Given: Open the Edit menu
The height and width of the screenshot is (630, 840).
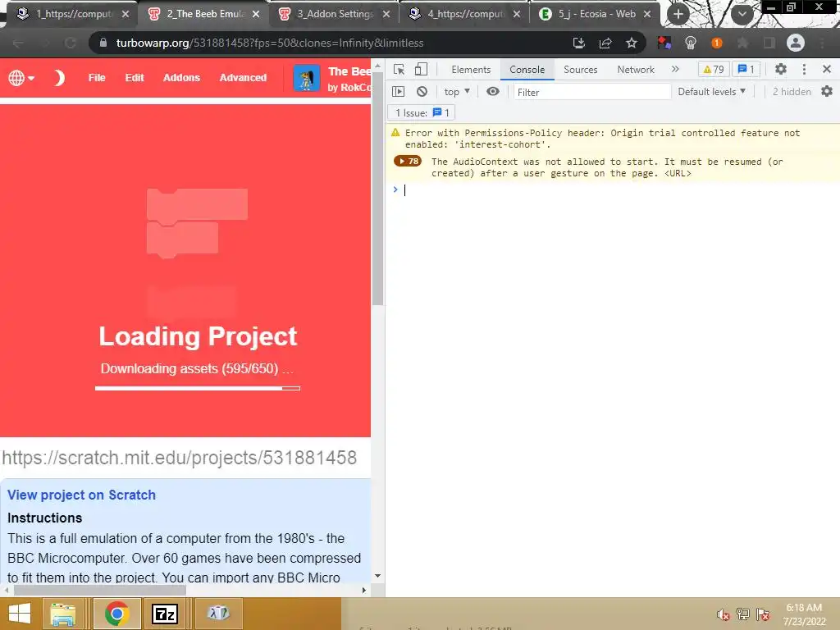Looking at the screenshot, I should click(135, 78).
